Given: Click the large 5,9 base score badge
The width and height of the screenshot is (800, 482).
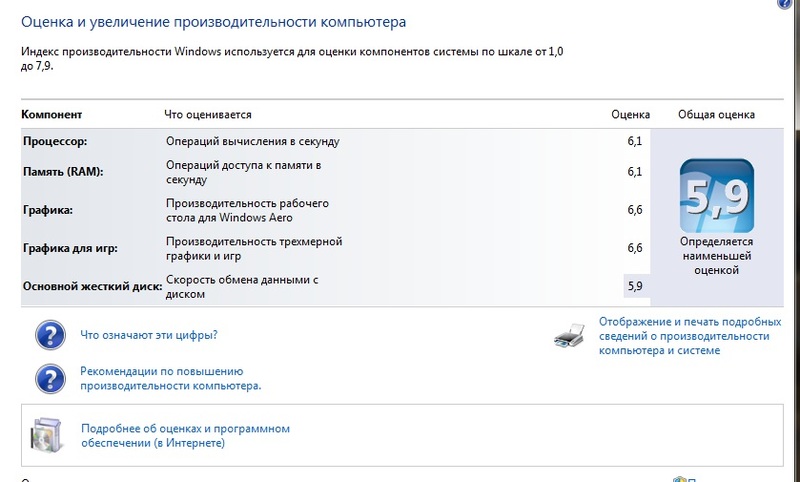Looking at the screenshot, I should click(715, 194).
